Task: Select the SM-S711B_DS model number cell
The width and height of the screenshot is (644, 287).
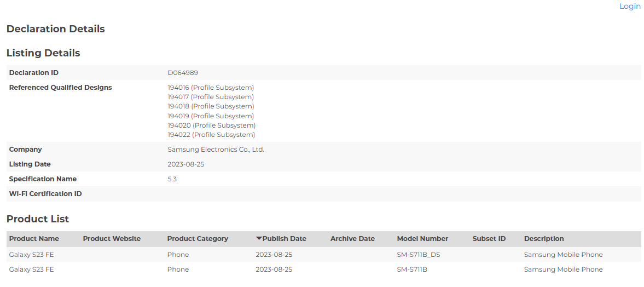Action: click(418, 255)
